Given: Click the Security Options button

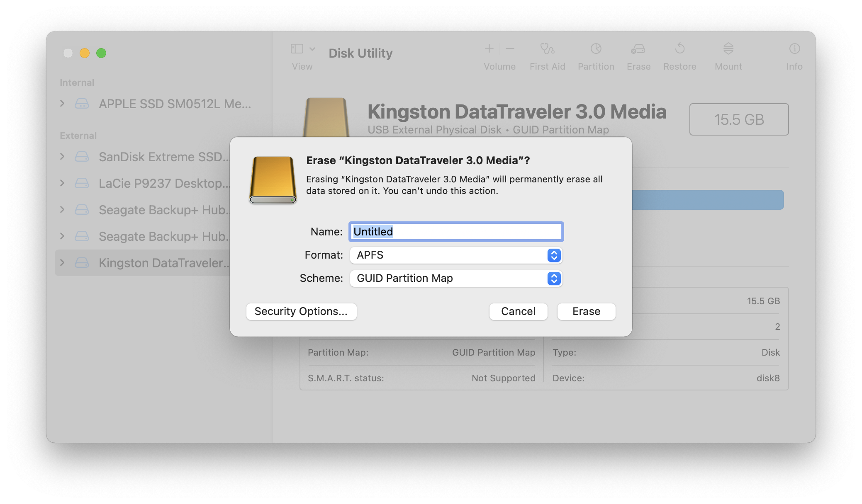Looking at the screenshot, I should [301, 311].
